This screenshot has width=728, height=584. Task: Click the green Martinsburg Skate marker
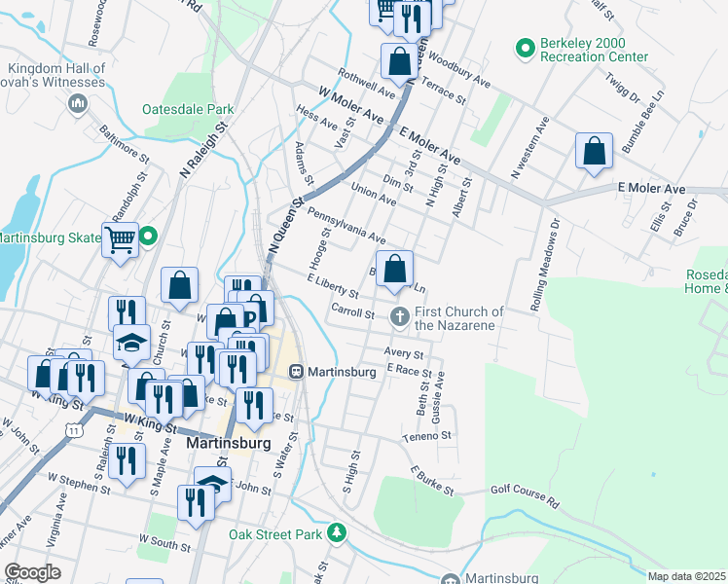pos(149,236)
